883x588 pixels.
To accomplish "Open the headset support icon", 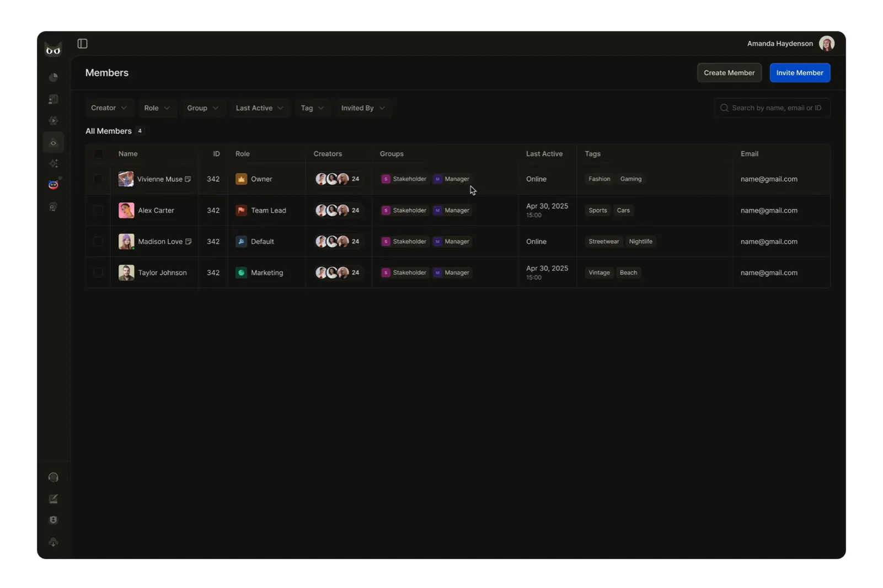I will point(53,477).
